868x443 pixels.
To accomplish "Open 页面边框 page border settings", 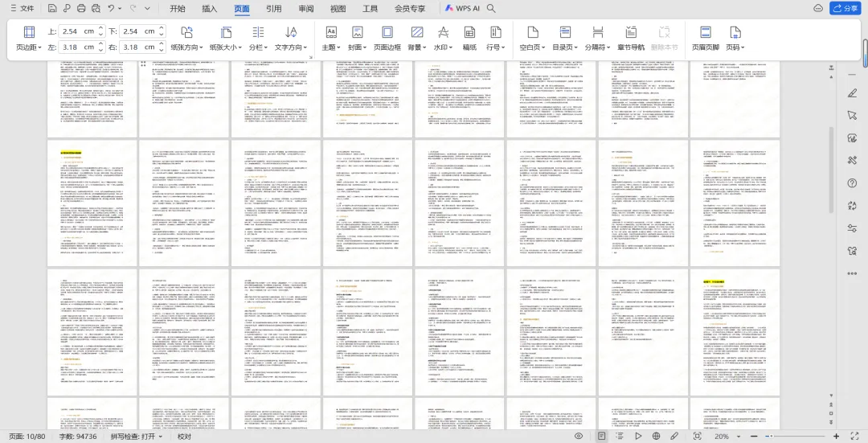I will tap(387, 39).
